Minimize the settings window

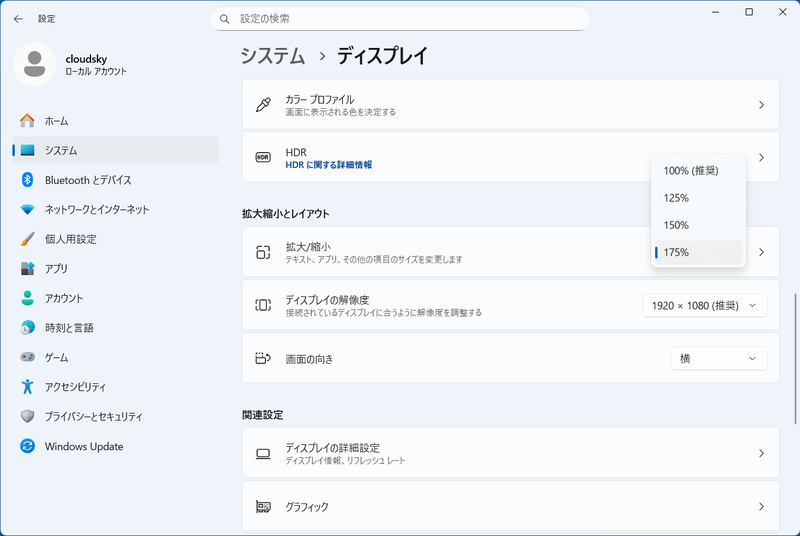(715, 12)
